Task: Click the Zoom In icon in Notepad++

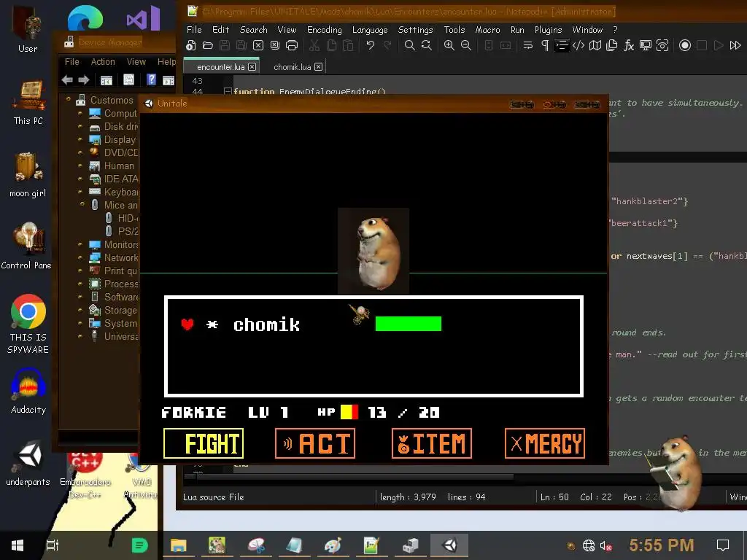Action: (449, 45)
